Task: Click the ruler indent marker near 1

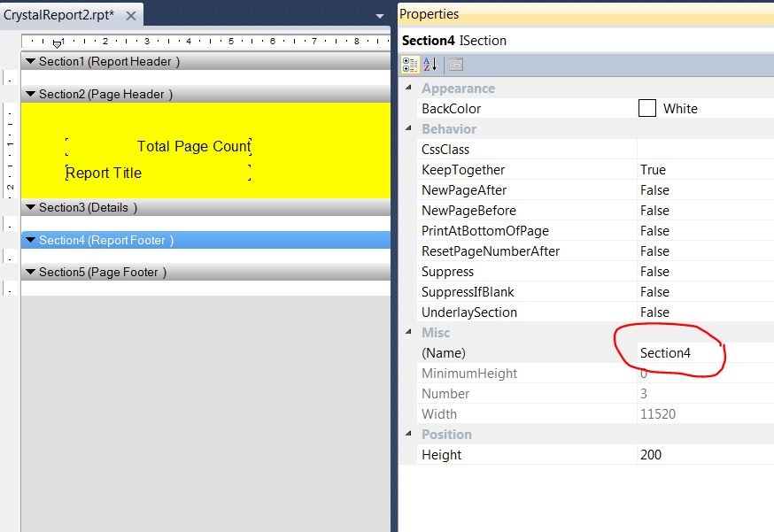Action: click(57, 44)
